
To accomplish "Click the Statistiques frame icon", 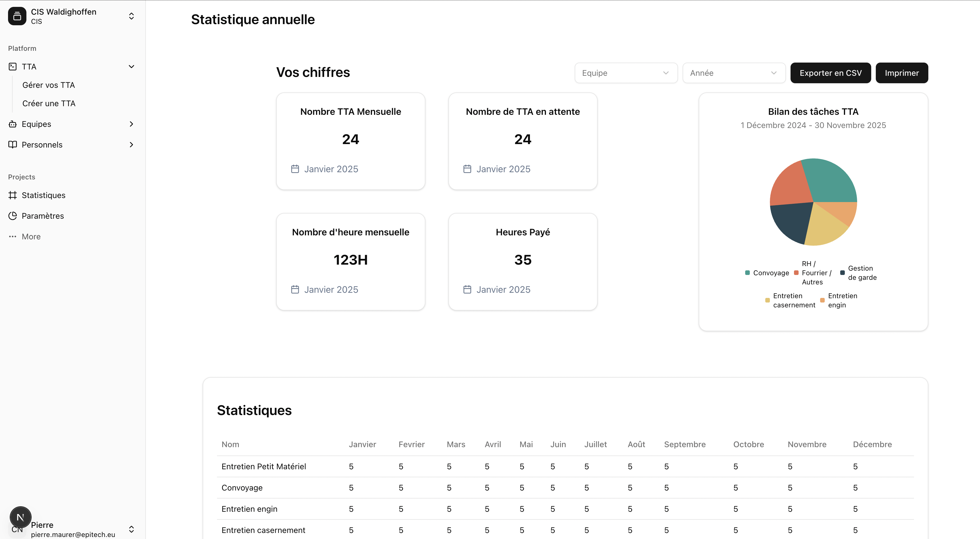I will click(13, 195).
